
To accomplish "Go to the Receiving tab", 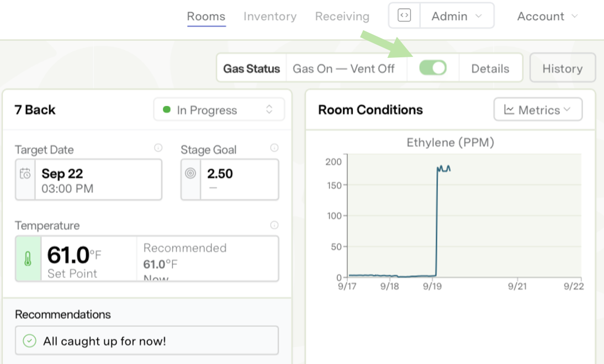I will (x=342, y=17).
